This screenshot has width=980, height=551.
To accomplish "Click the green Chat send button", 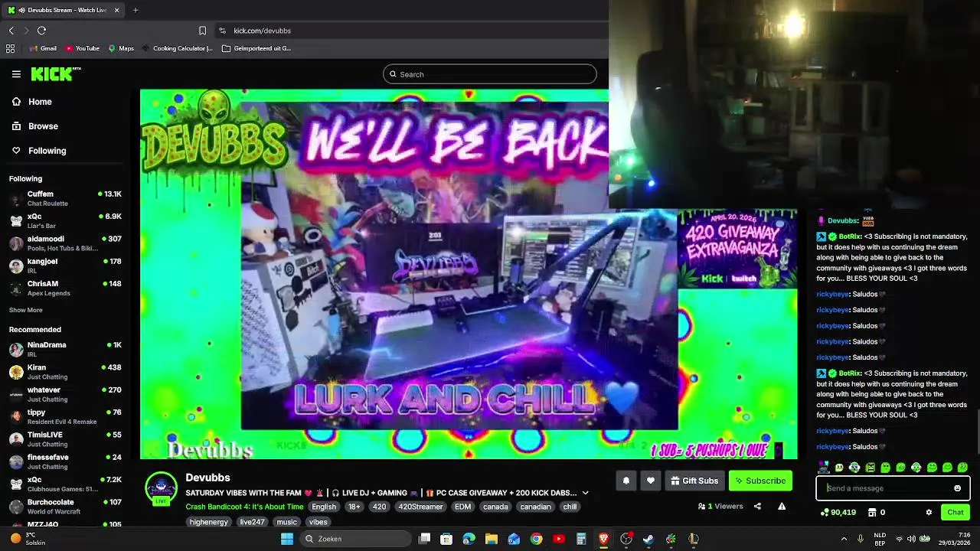I will [x=955, y=512].
